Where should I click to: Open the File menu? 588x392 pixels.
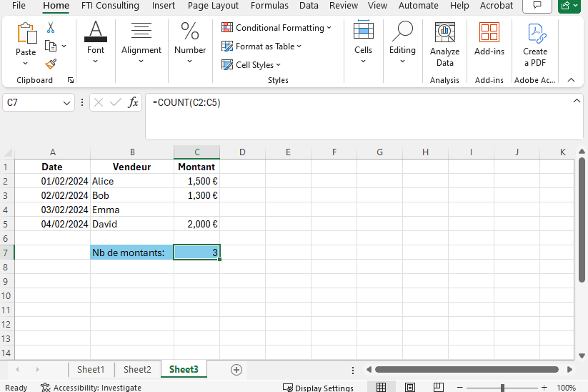[19, 6]
